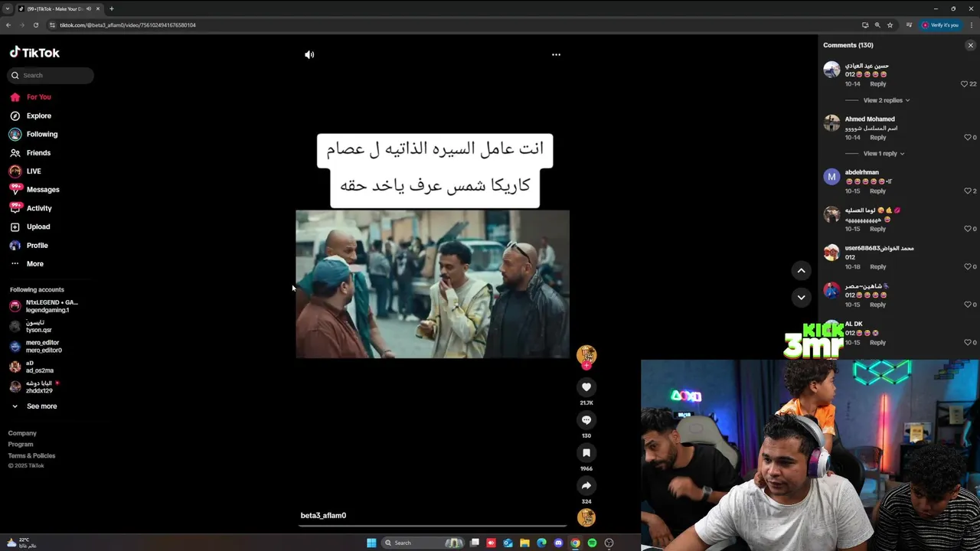Expand See more following accounts
980x551 pixels.
34,406
